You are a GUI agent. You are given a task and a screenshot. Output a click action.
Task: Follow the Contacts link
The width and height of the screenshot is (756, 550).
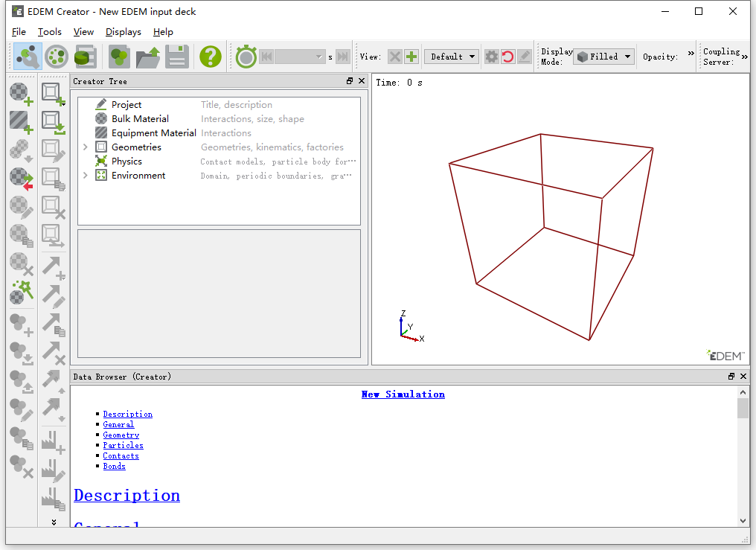pyautogui.click(x=121, y=456)
